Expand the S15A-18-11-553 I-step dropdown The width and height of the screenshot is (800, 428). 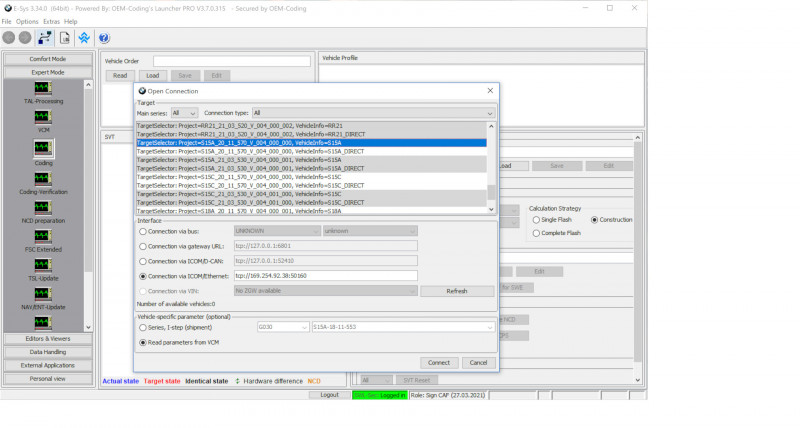[x=402, y=326]
